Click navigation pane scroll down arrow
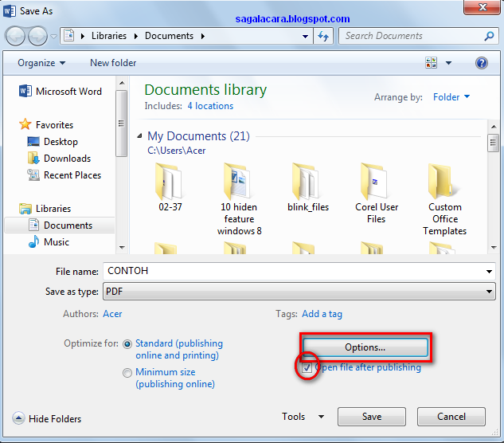Screen dimensions: 504x443 pos(122,248)
